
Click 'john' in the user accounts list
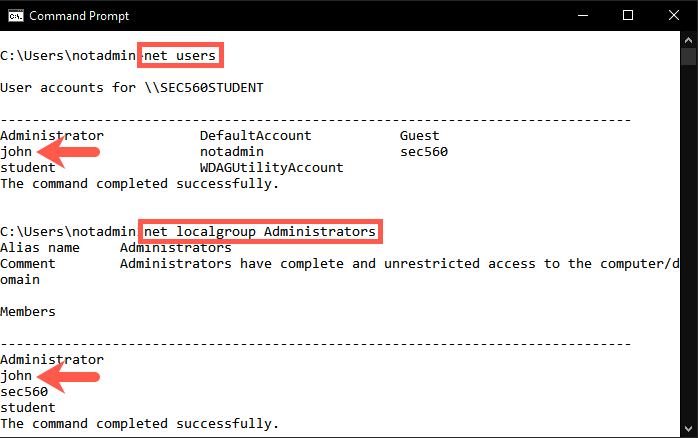(x=16, y=151)
